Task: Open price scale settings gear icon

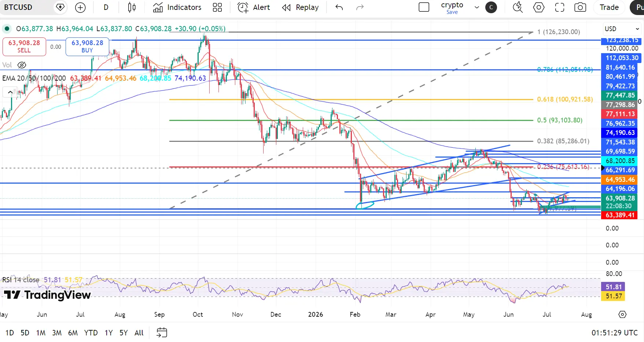Action: click(x=622, y=315)
